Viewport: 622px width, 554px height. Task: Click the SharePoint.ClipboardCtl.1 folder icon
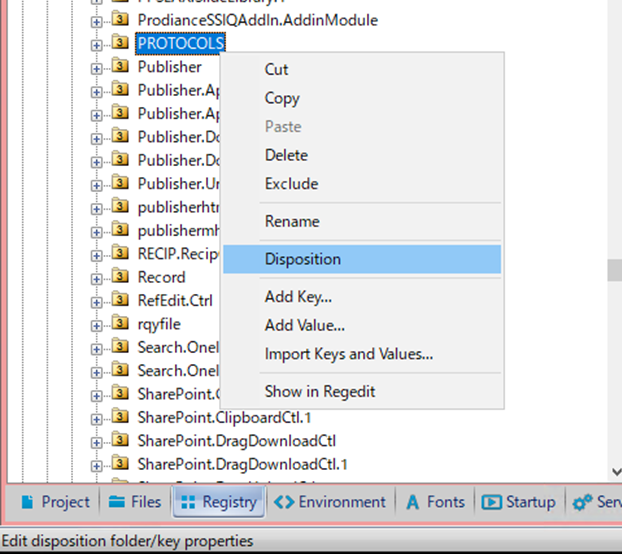click(121, 417)
